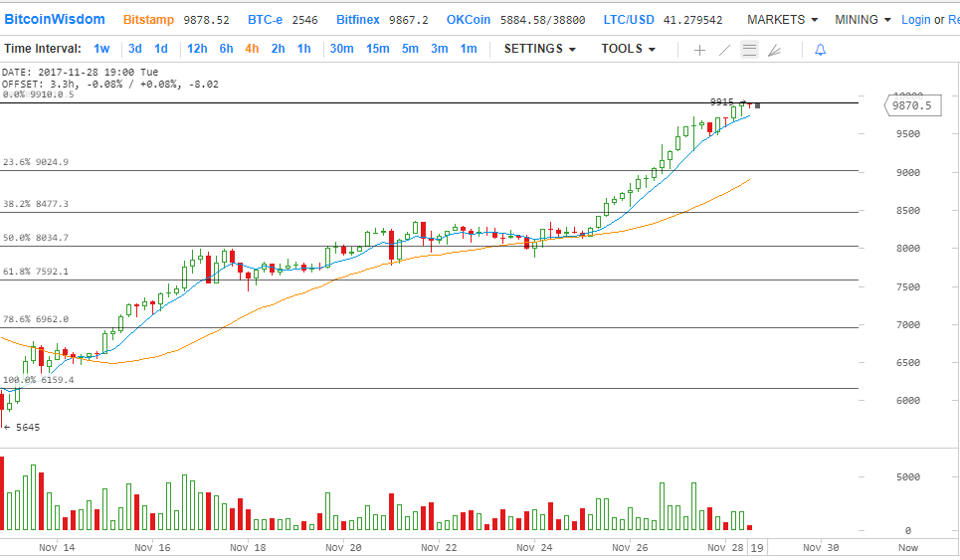The image size is (960, 560).
Task: Select the Fibonacci retracement lines tool
Action: click(749, 49)
